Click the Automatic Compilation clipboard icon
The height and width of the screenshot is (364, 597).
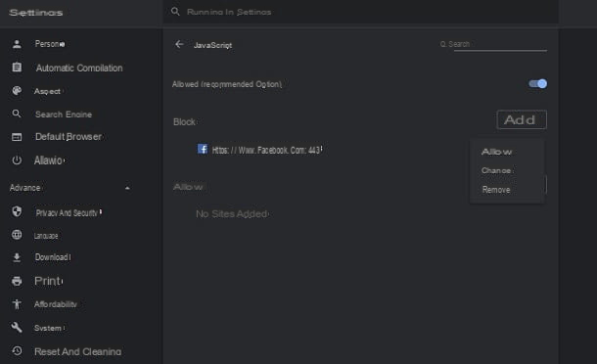pyautogui.click(x=17, y=68)
